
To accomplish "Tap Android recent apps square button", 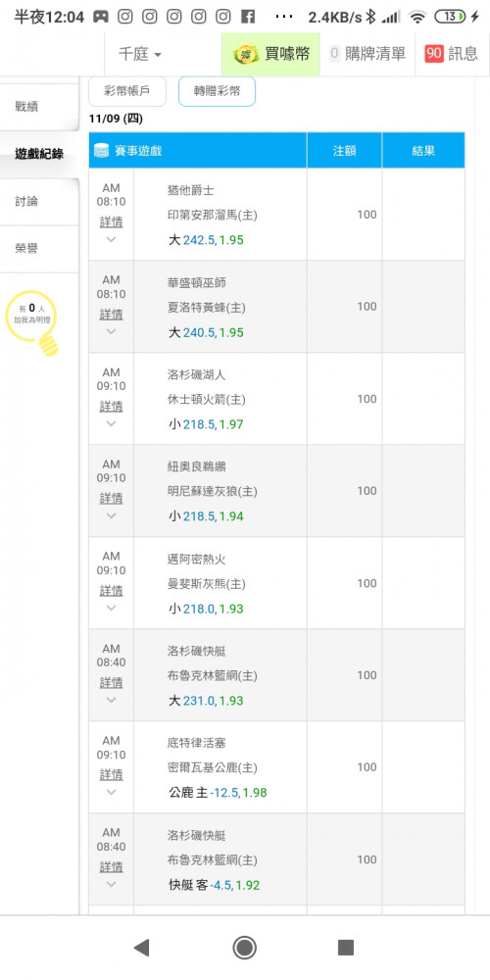I will [346, 948].
